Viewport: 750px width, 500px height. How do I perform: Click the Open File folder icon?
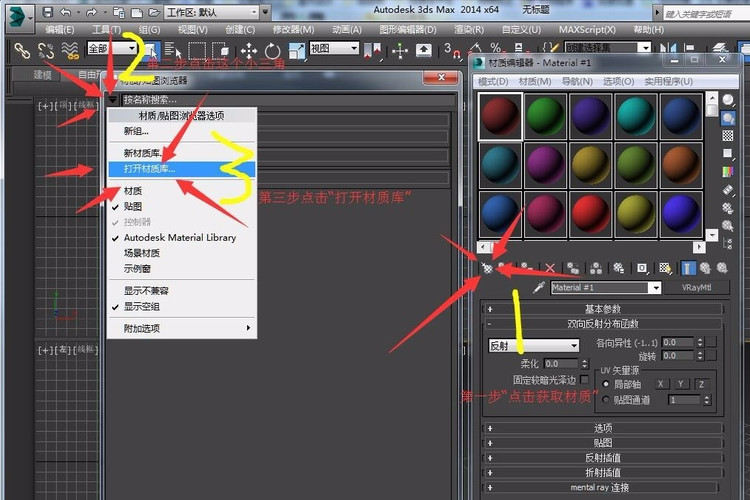154,12
